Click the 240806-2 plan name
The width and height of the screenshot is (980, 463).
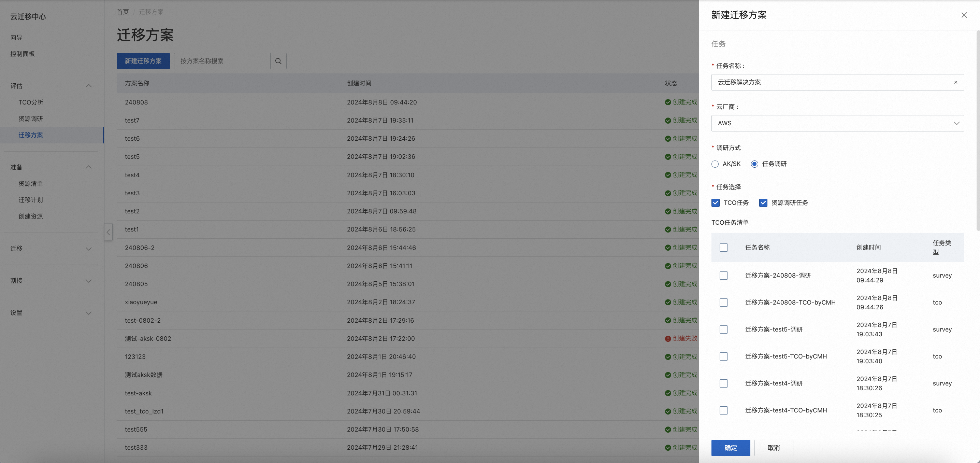click(x=140, y=248)
